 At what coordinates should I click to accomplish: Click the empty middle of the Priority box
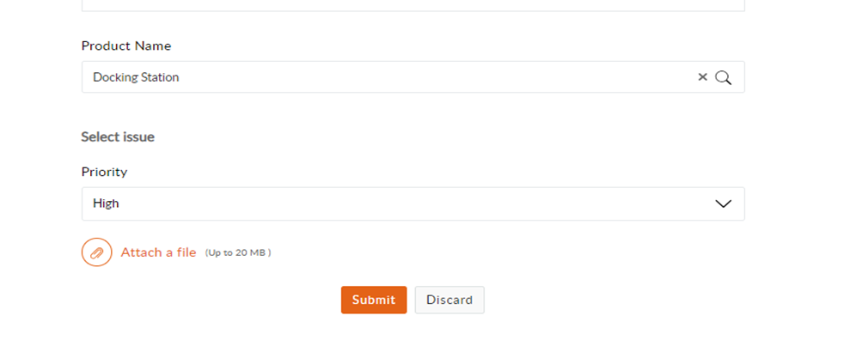coord(413,203)
